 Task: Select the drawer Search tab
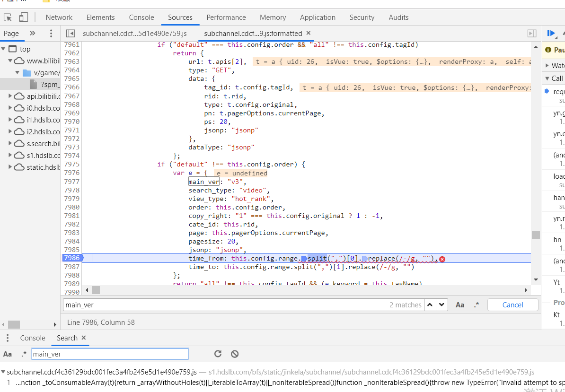click(x=67, y=338)
